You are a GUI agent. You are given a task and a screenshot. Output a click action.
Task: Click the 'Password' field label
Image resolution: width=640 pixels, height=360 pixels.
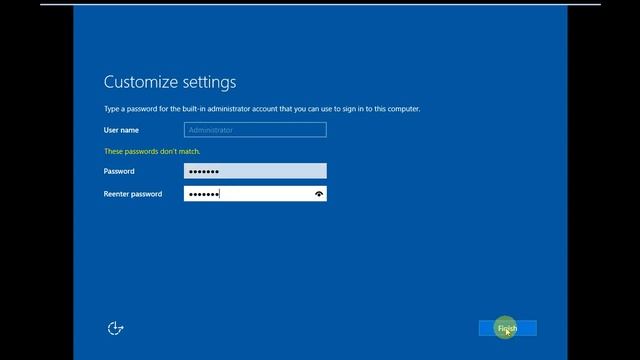coord(119,171)
